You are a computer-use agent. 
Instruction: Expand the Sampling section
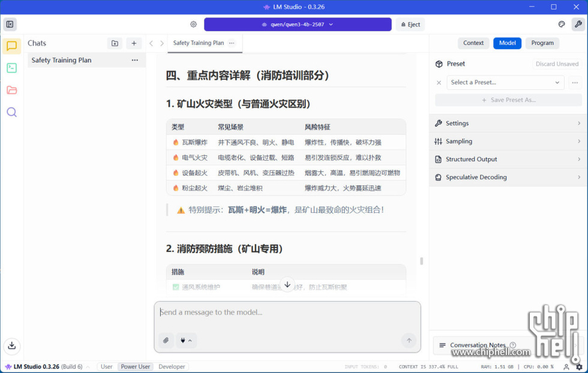508,142
